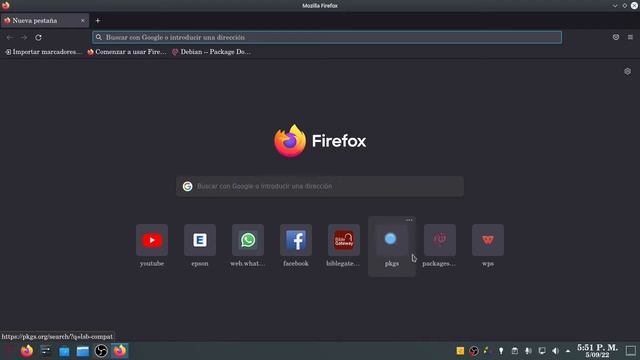Launch Firefox from the taskbar launcher

27,351
